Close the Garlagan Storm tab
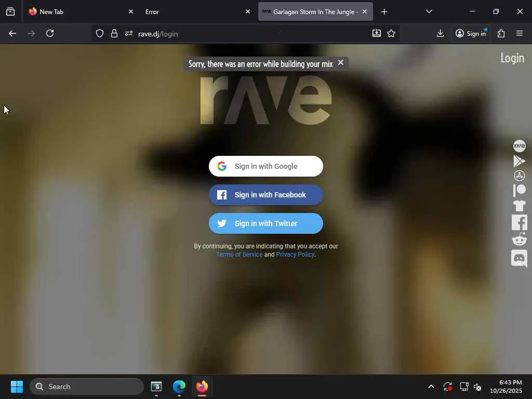532x399 pixels. 365,11
